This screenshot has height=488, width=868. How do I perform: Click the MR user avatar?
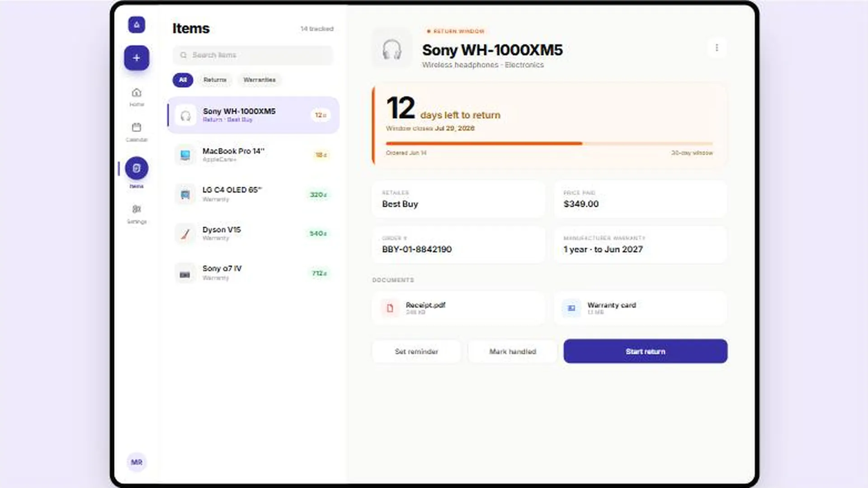pos(137,462)
